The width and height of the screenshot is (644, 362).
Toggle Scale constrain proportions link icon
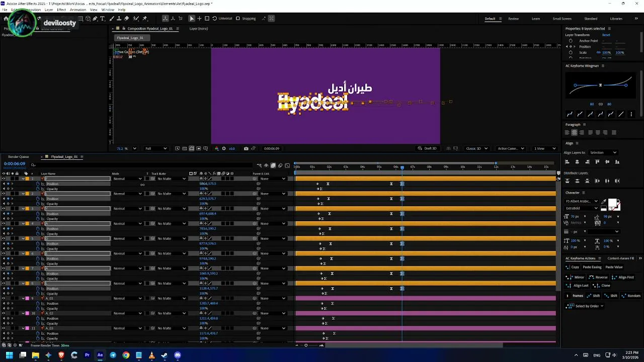click(598, 52)
